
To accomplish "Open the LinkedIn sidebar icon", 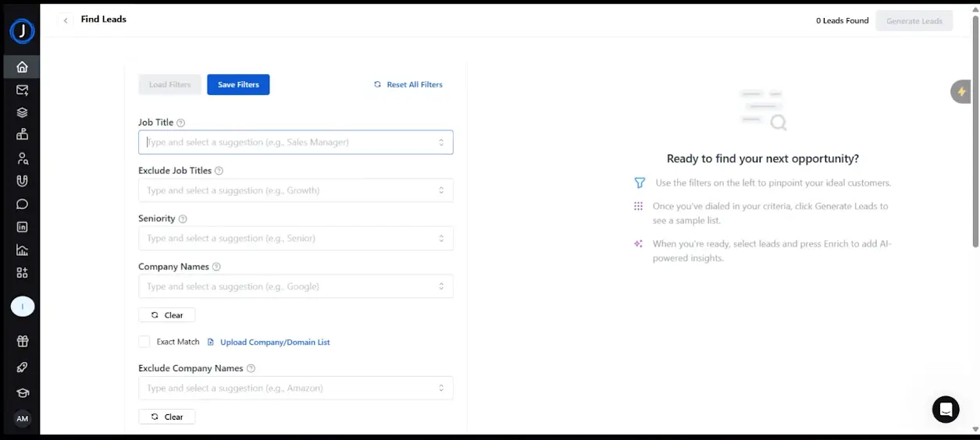I will [x=22, y=227].
